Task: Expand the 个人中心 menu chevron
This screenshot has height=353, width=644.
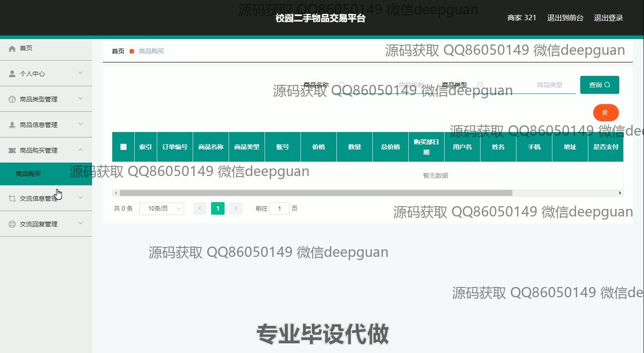Action: tap(80, 73)
